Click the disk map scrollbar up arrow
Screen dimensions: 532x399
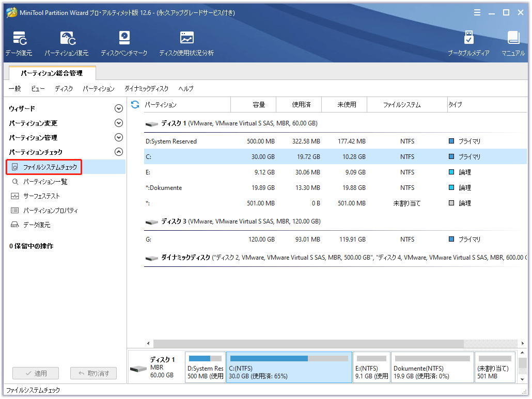523,353
